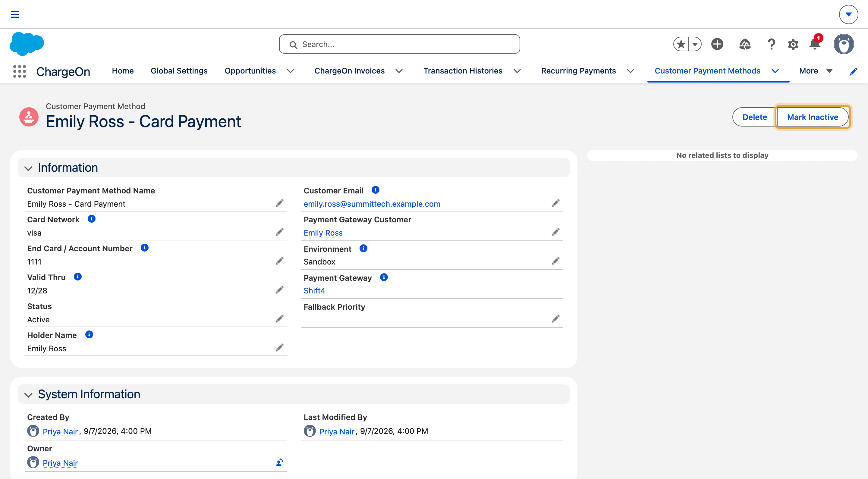The height and width of the screenshot is (479, 868).
Task: Show Card Network info tooltip
Action: [x=91, y=219]
